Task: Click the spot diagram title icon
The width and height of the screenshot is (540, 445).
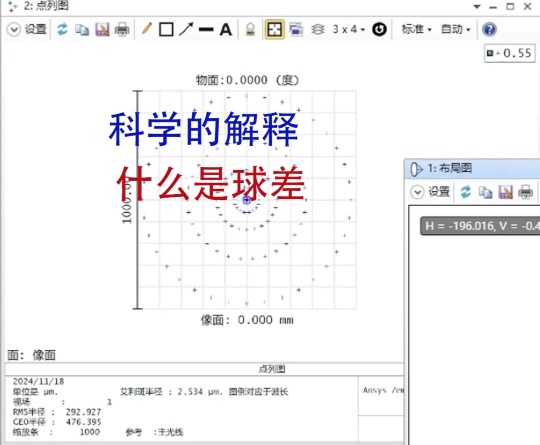Action: tap(12, 6)
